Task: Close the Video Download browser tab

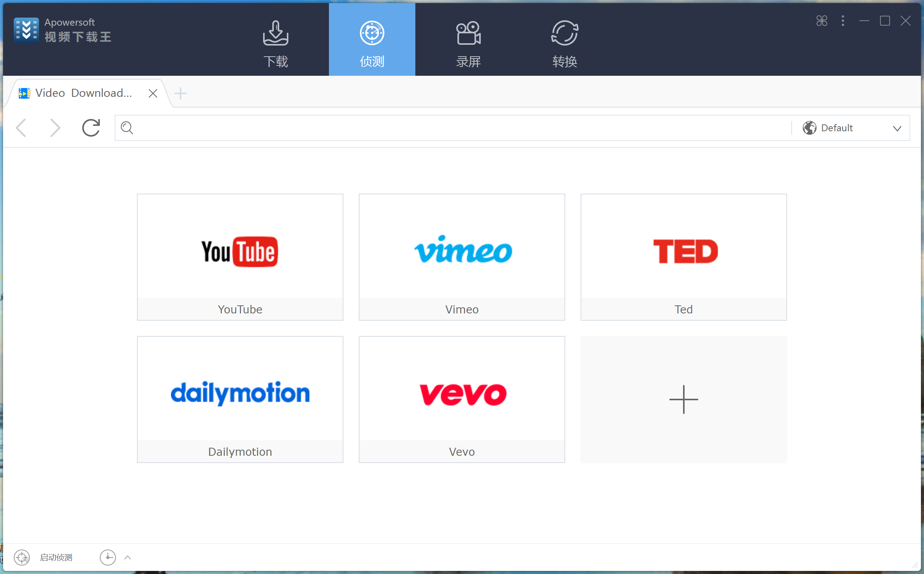Action: [153, 93]
